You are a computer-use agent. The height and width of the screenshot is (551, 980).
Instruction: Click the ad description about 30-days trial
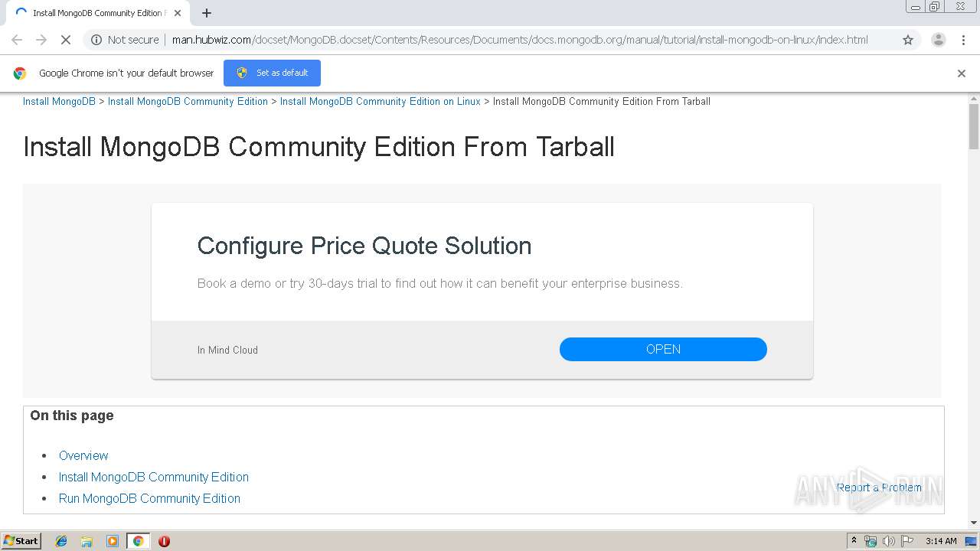[x=440, y=283]
